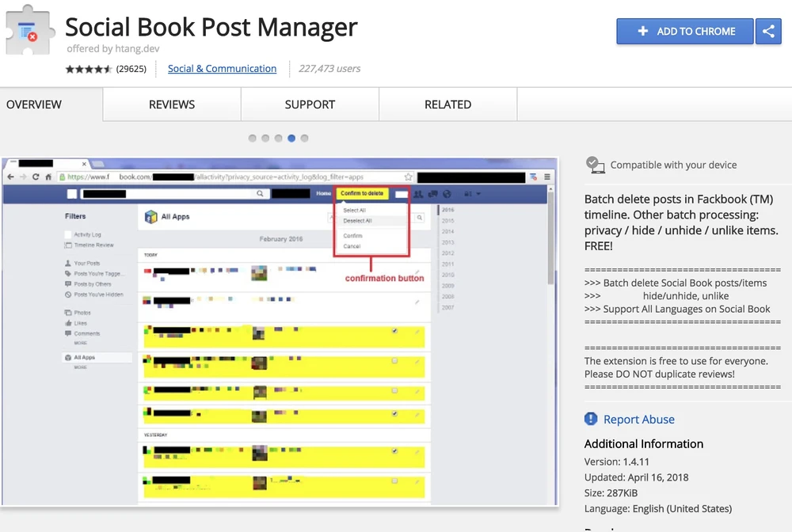Choose Select All in the dropdown menu
This screenshot has height=532, width=792.
355,210
